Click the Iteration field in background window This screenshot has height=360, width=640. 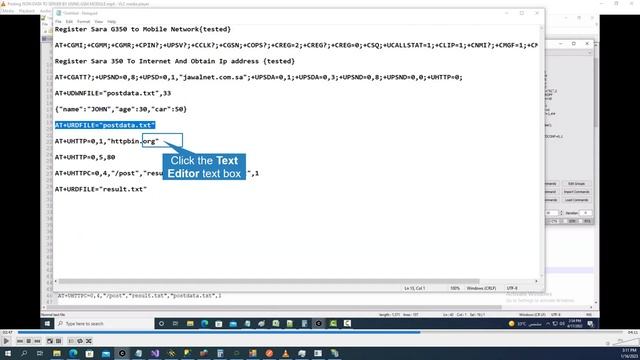point(585,213)
